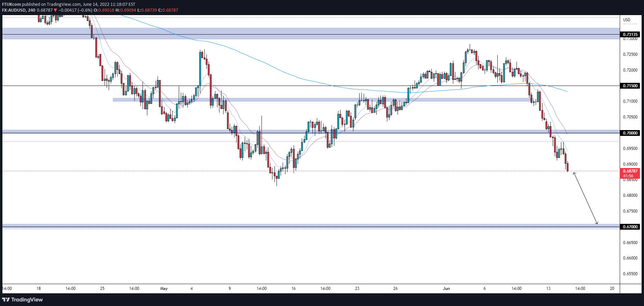Viewport: 644px width, 306px height.
Task: Click the '25' date on time axis
Action: point(102,289)
